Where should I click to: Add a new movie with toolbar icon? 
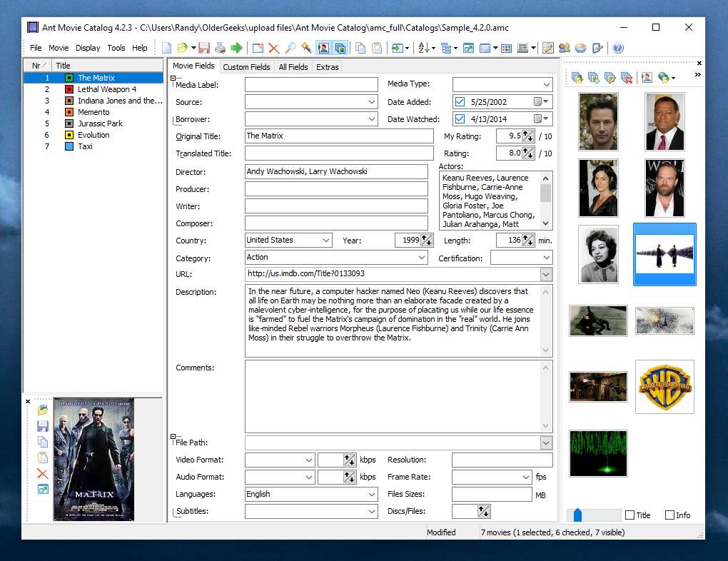(258, 48)
